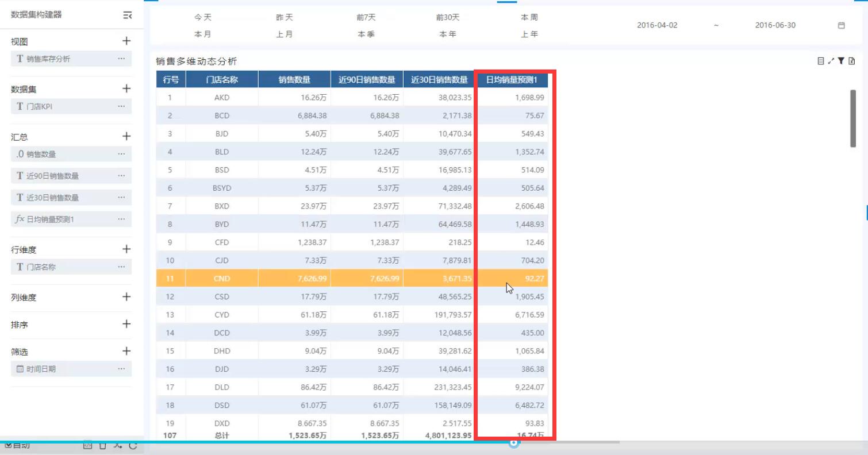This screenshot has width=868, height=455.
Task: Collapse the 数据集构建器 panel
Action: coord(128,16)
